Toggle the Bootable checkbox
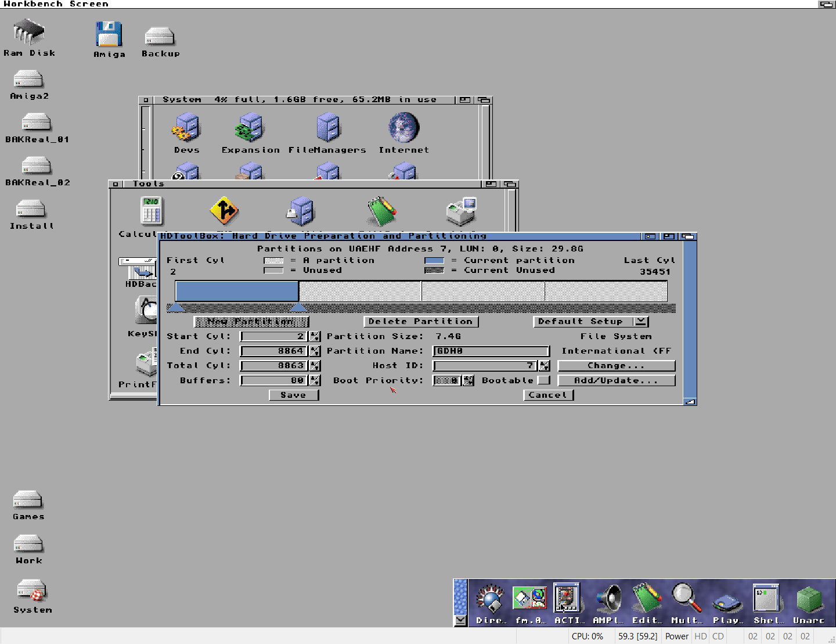This screenshot has width=836, height=644. click(x=543, y=380)
